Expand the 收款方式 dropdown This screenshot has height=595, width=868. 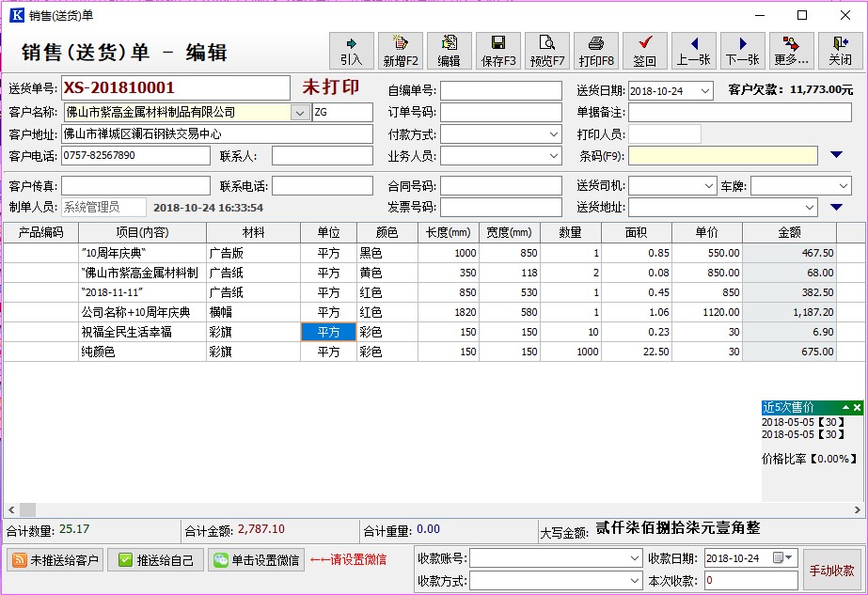(x=635, y=581)
